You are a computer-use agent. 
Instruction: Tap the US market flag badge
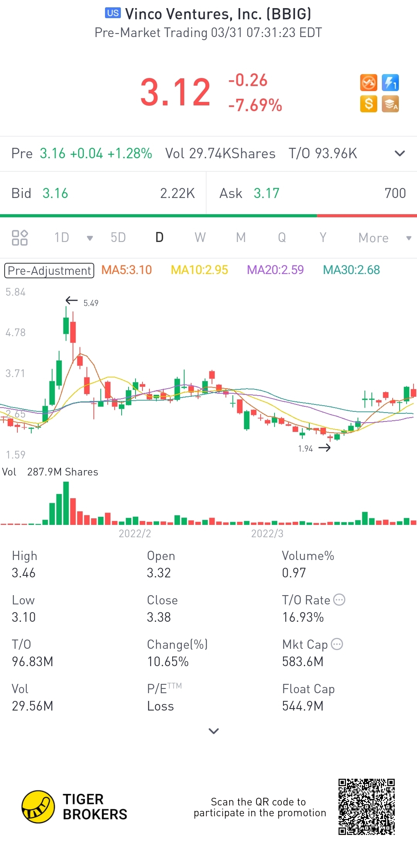[x=113, y=13]
